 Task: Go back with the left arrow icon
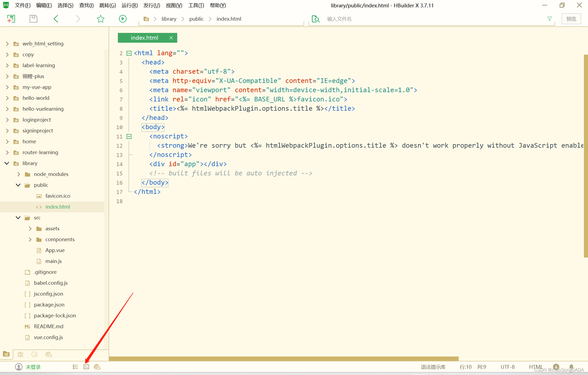56,19
